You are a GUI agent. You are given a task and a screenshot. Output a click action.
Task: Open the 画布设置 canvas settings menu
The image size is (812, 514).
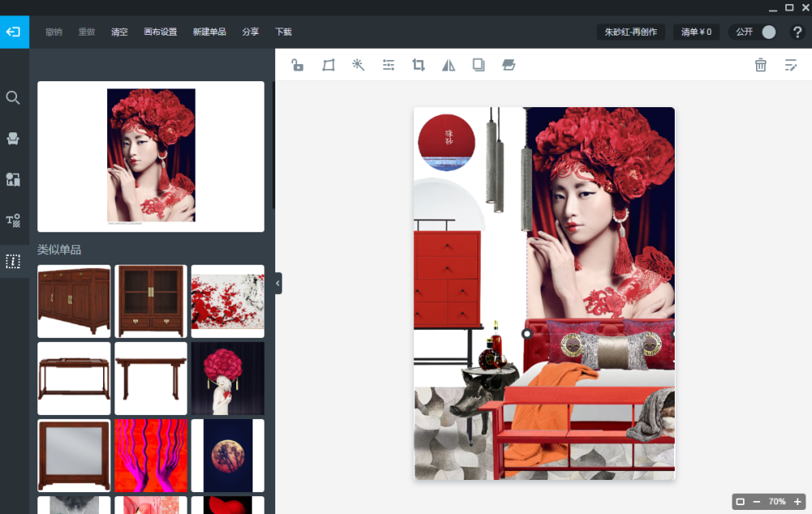[x=160, y=32]
